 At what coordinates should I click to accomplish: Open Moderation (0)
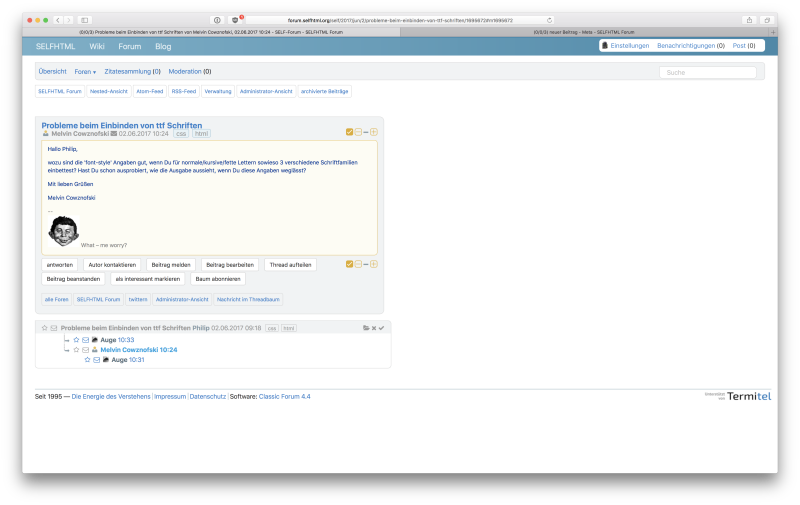[x=190, y=71]
